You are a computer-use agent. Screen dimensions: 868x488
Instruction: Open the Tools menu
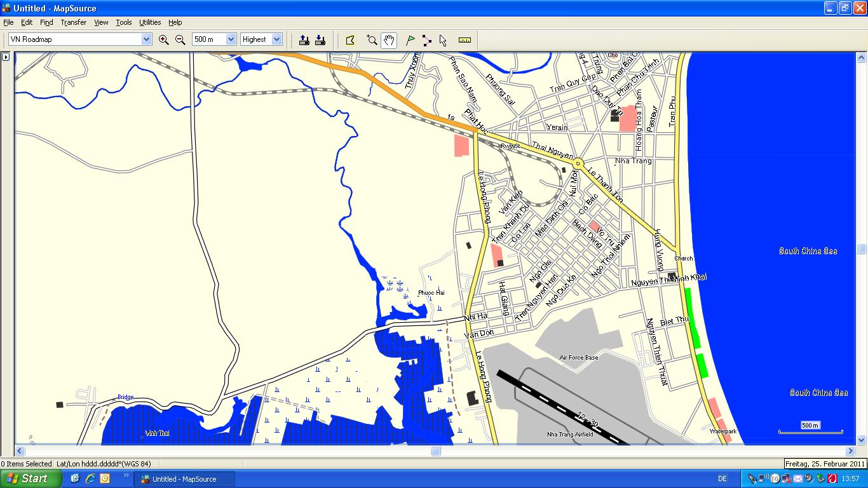[x=124, y=22]
